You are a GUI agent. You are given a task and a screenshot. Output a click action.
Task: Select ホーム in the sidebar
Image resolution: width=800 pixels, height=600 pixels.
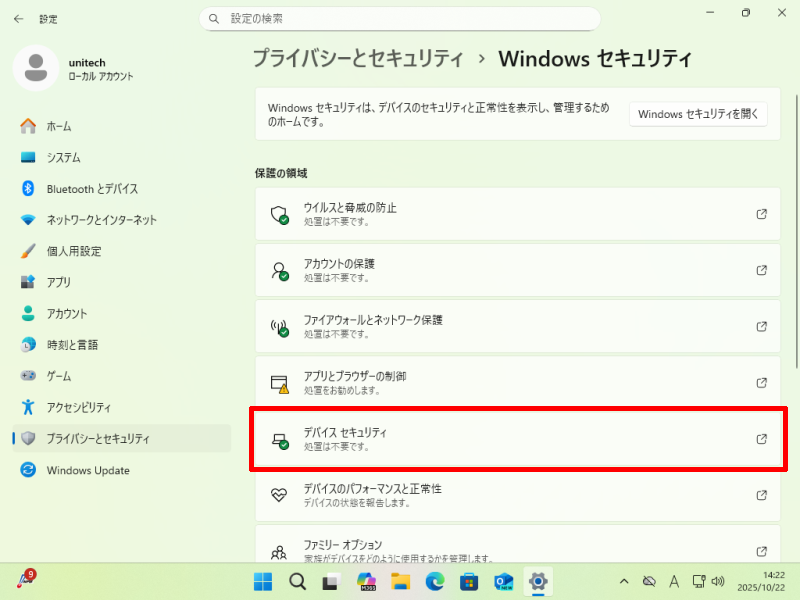point(59,126)
